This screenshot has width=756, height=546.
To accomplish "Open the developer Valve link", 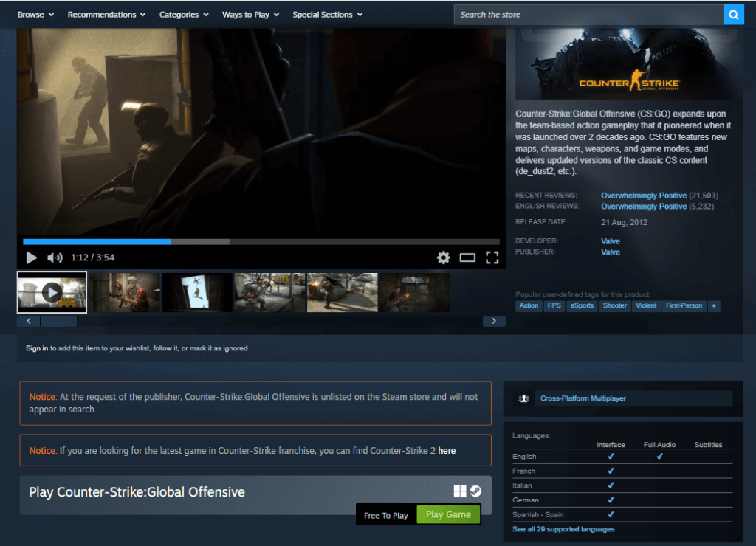I will pos(611,241).
